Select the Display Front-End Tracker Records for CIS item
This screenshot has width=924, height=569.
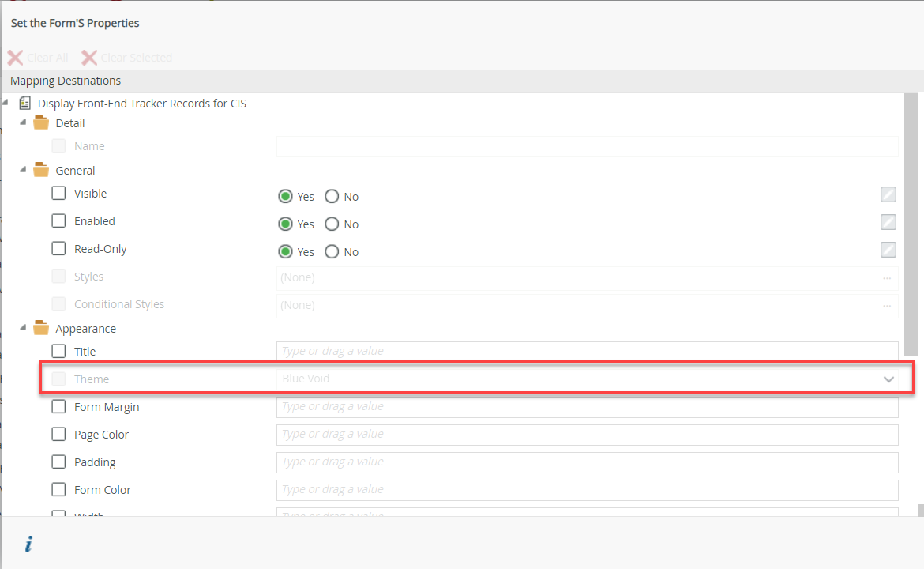[142, 104]
